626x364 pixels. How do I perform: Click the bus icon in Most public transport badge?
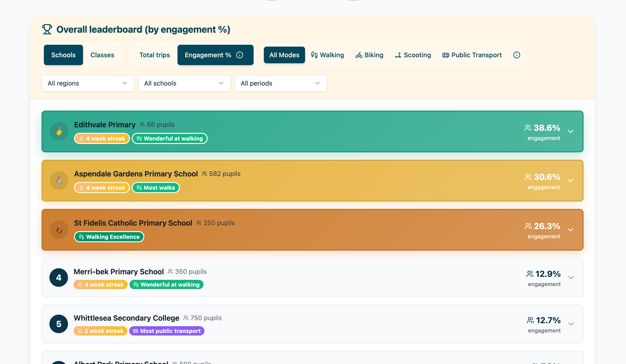pos(135,331)
